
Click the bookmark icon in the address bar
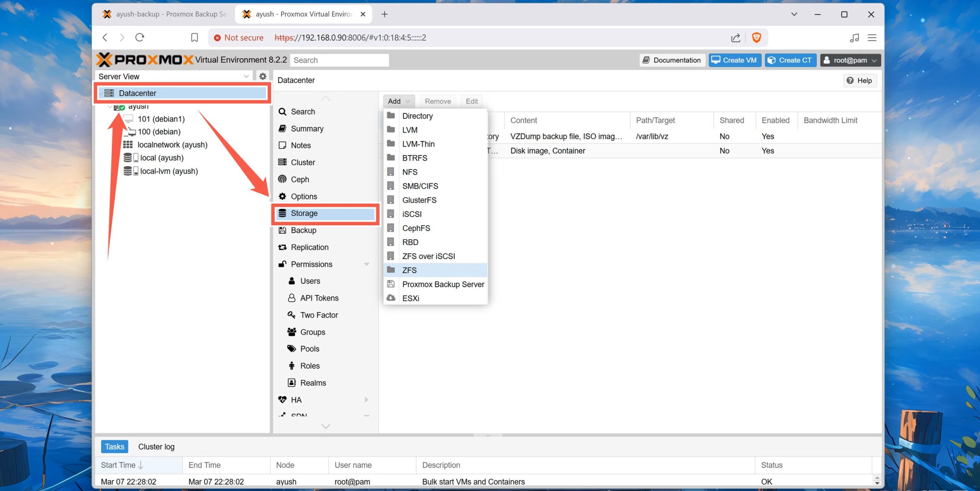(194, 38)
